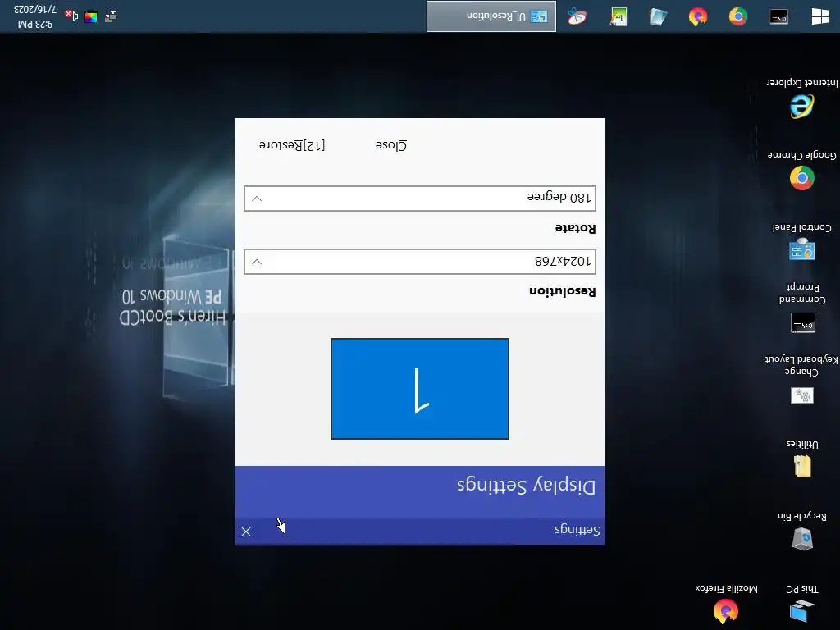840x630 pixels.
Task: Close the Settings window with X
Action: (246, 531)
